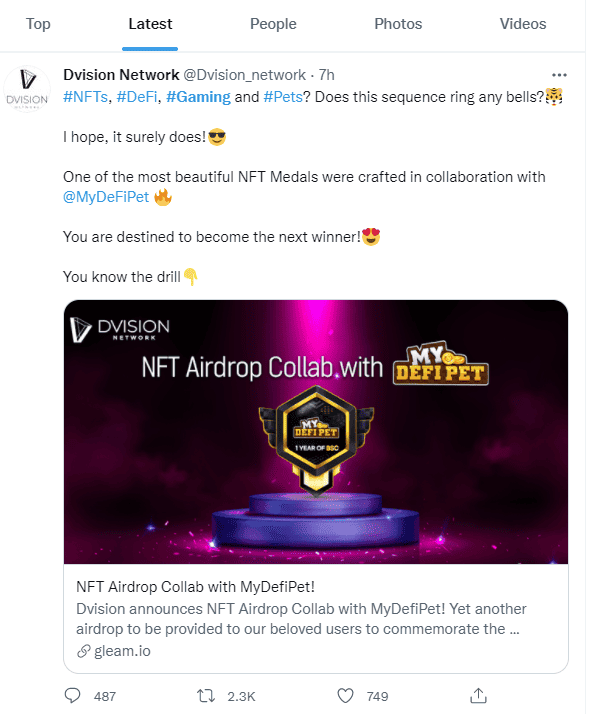Click the NFT Airdrop Collab card image
Viewport: 593px width, 714px height.
316,432
